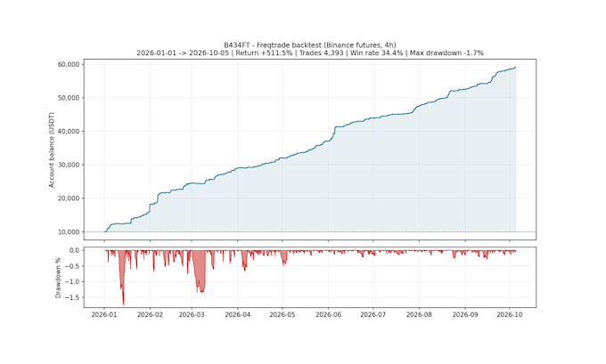The width and height of the screenshot is (606, 364).
Task: Click the 50,000 y-axis tick label
Action: (x=69, y=98)
